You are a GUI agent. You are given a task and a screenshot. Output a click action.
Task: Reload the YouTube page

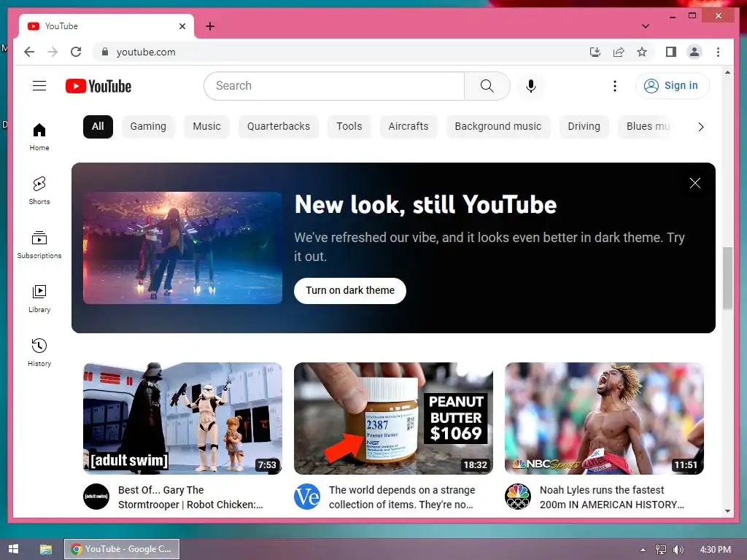click(76, 52)
